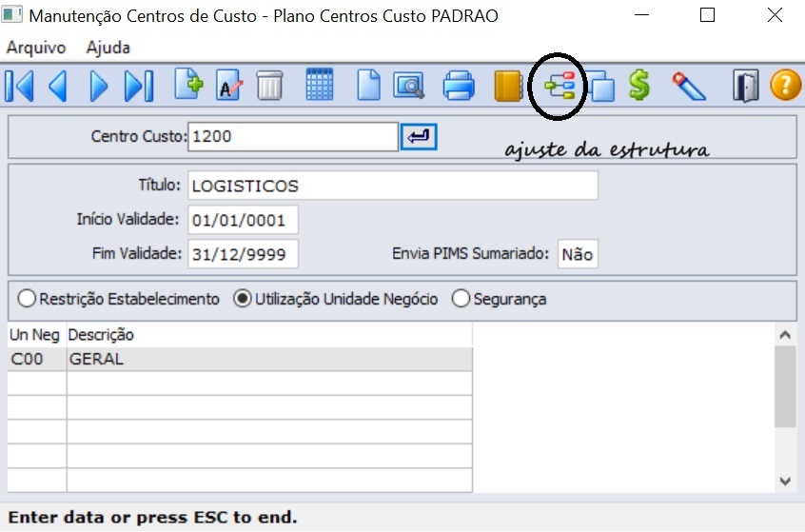Viewport: 805px width, 532px height.
Task: Close the Manutenção Centros de Custo window
Action: coord(775,15)
